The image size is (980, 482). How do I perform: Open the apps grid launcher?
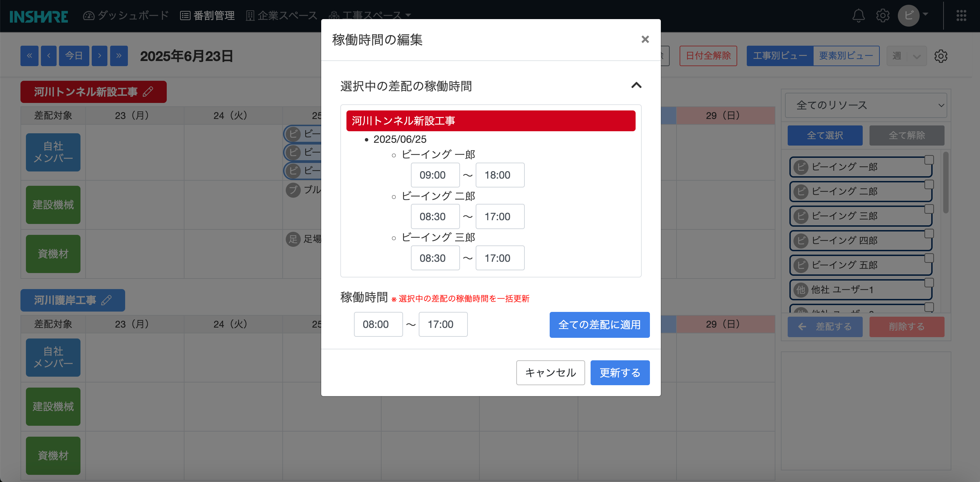coord(961,16)
